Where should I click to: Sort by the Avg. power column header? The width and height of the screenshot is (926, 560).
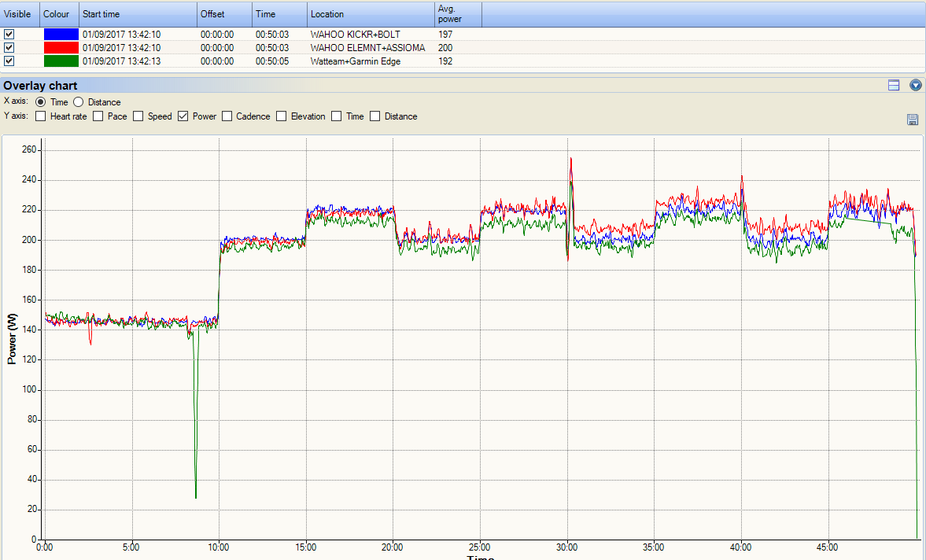(x=458, y=14)
